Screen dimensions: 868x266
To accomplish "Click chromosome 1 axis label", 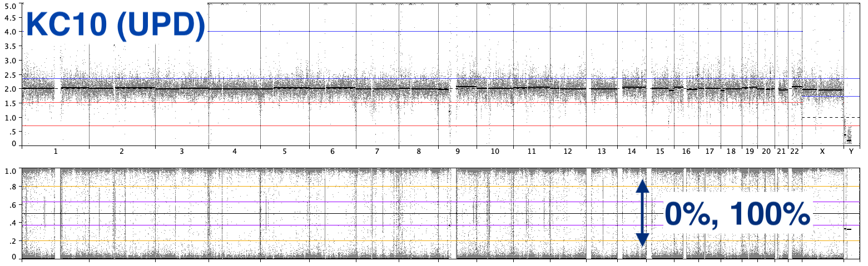I will 55,151.
